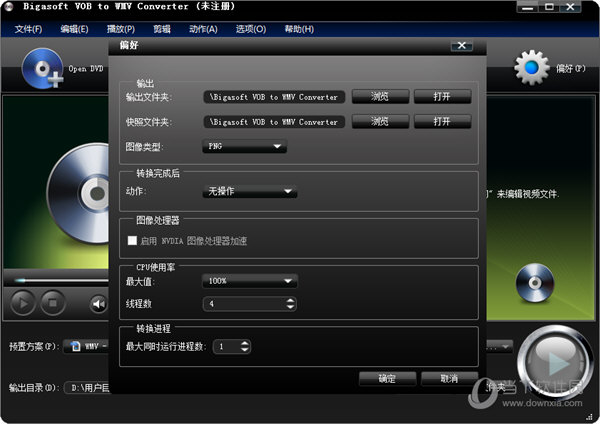Decrease 线程数 with down arrow

point(290,307)
